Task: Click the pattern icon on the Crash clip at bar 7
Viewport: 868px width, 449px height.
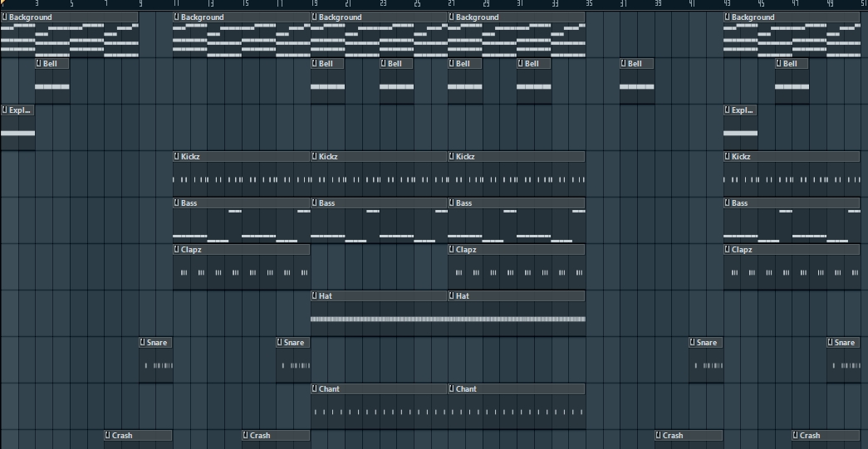Action: [108, 436]
